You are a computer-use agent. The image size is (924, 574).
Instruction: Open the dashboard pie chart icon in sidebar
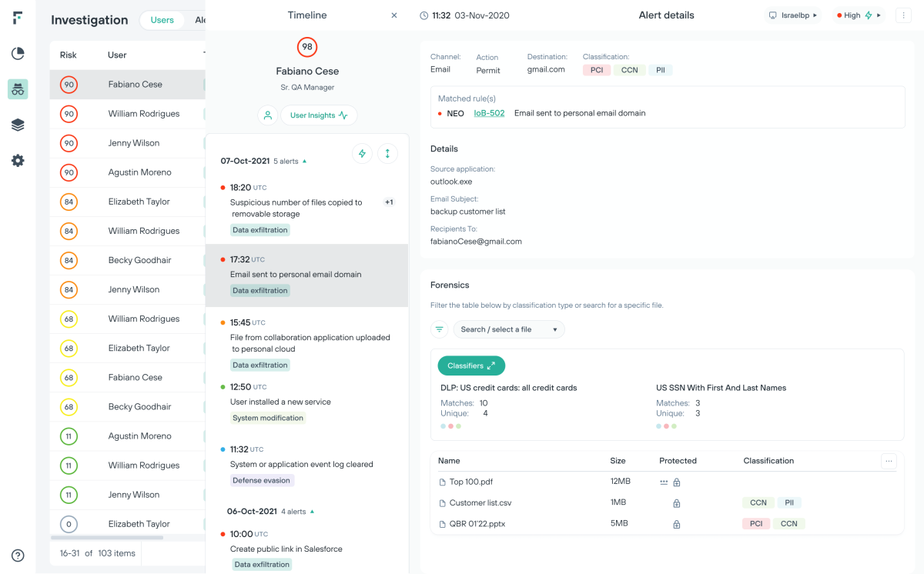tap(18, 53)
